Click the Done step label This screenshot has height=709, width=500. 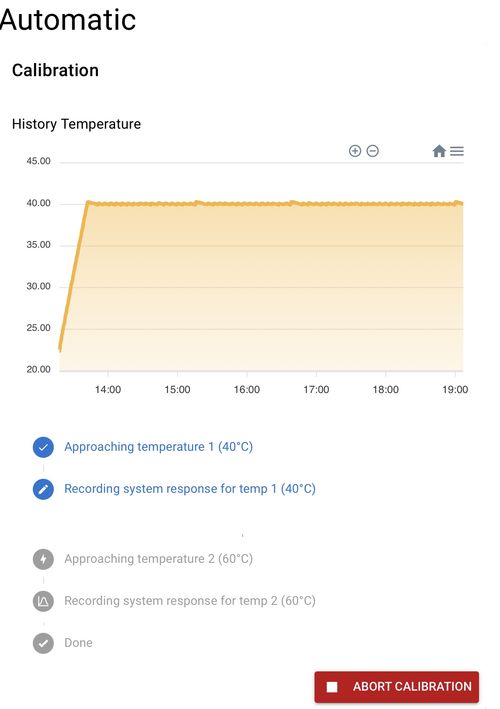coord(78,643)
